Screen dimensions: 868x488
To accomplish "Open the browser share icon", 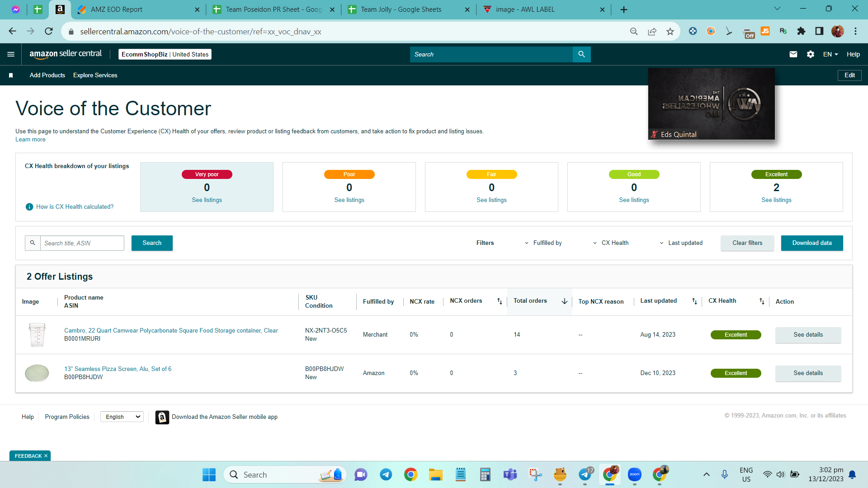I will pyautogui.click(x=652, y=31).
